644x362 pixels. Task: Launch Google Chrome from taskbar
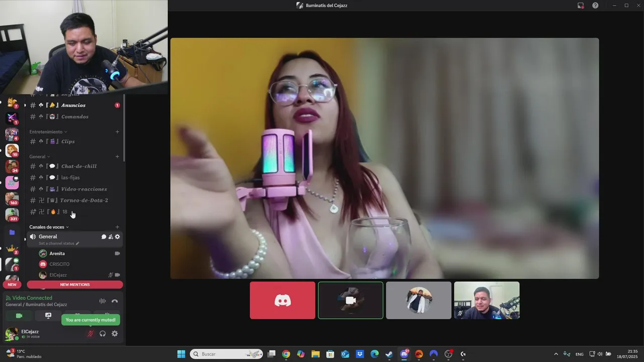tap(286, 354)
